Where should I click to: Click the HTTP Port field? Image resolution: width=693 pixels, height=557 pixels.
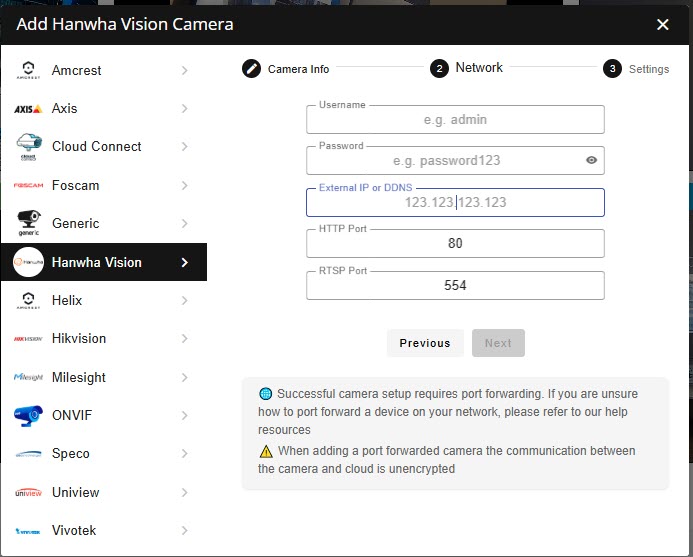coord(455,243)
